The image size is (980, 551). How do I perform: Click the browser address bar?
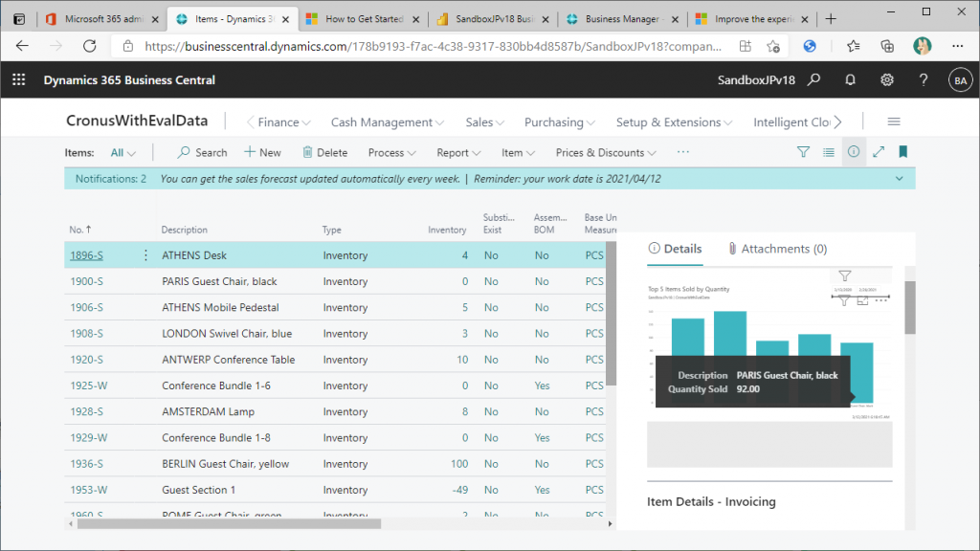[x=433, y=46]
